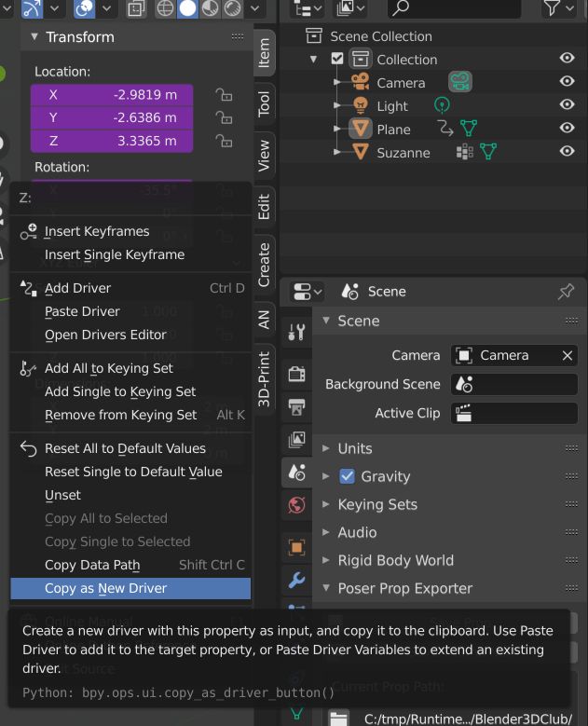Viewport: 588px width, 726px height.
Task: Choose Copy as New Driver
Action: tap(131, 588)
